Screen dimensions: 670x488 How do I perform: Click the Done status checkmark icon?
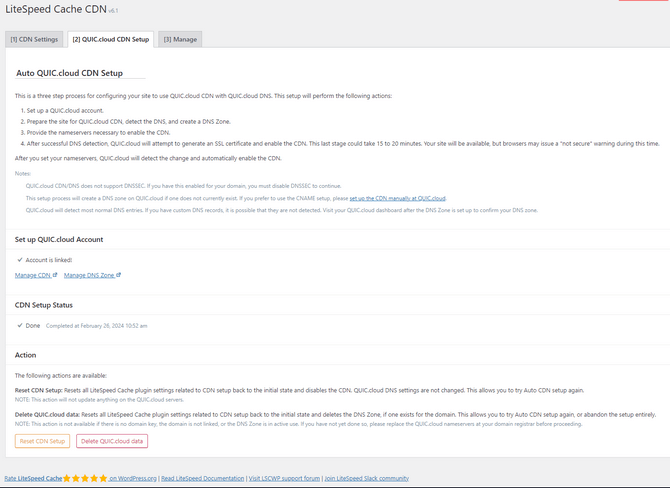[19, 325]
